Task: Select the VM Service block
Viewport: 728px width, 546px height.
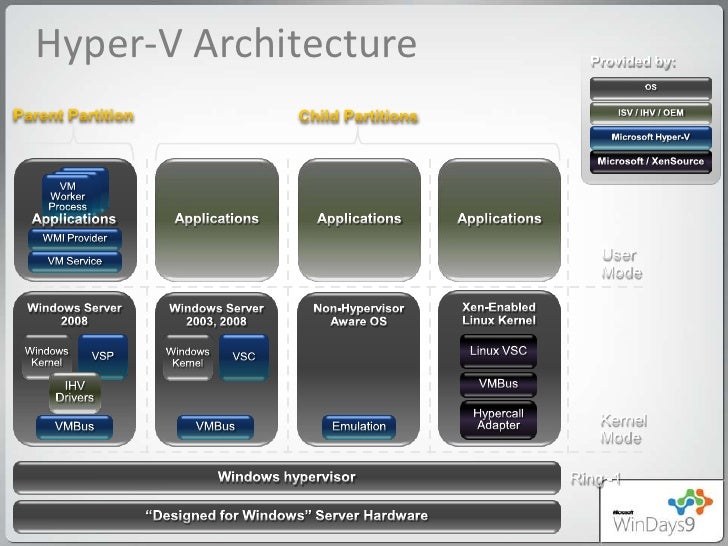Action: 75,261
